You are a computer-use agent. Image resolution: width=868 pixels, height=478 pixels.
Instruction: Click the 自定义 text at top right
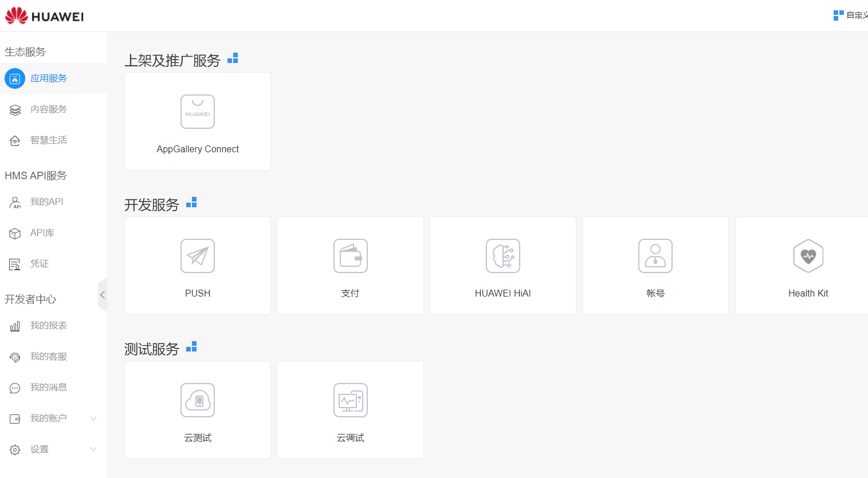point(857,15)
